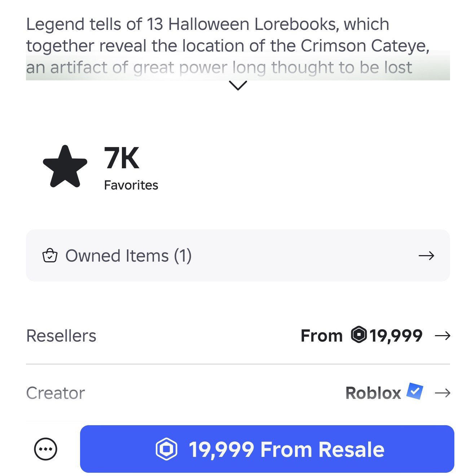Viewport: 476px width, 476px height.
Task: Tap the star Favorites icon
Action: tap(65, 166)
